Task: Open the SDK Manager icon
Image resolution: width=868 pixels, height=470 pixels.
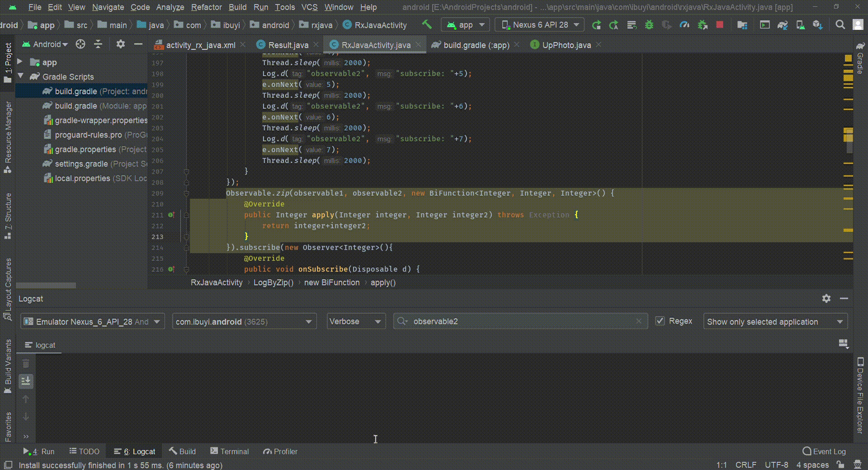Action: pyautogui.click(x=818, y=25)
